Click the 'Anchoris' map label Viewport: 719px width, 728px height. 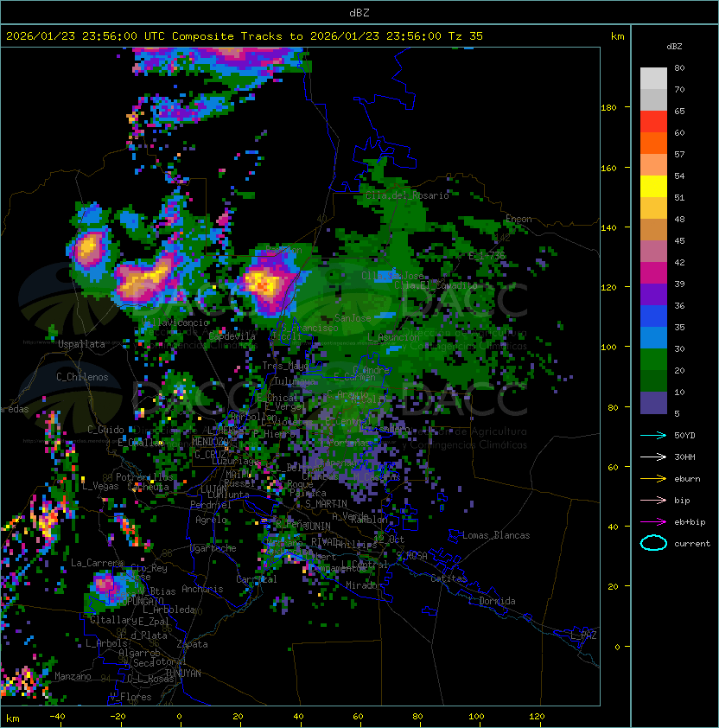pos(202,589)
